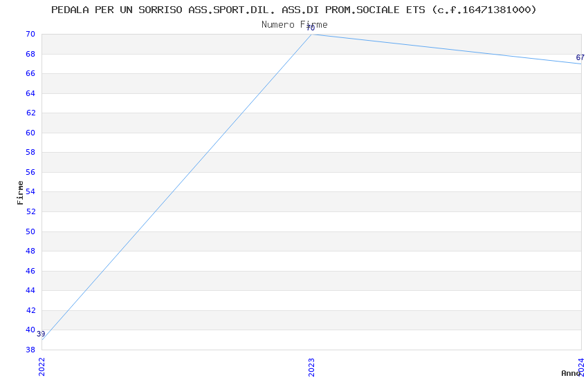The width and height of the screenshot is (588, 380).
Task: Click y-axis tick value 44
Action: click(x=30, y=290)
